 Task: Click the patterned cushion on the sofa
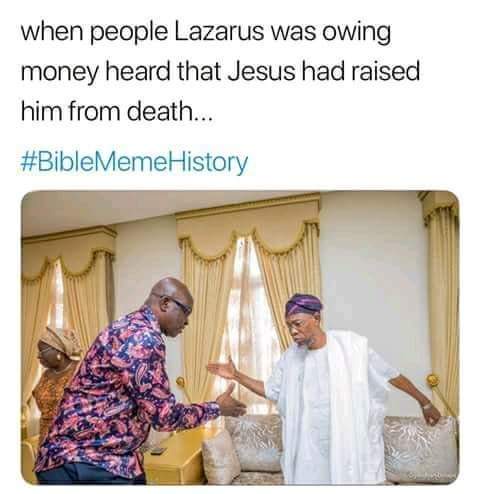[421, 445]
